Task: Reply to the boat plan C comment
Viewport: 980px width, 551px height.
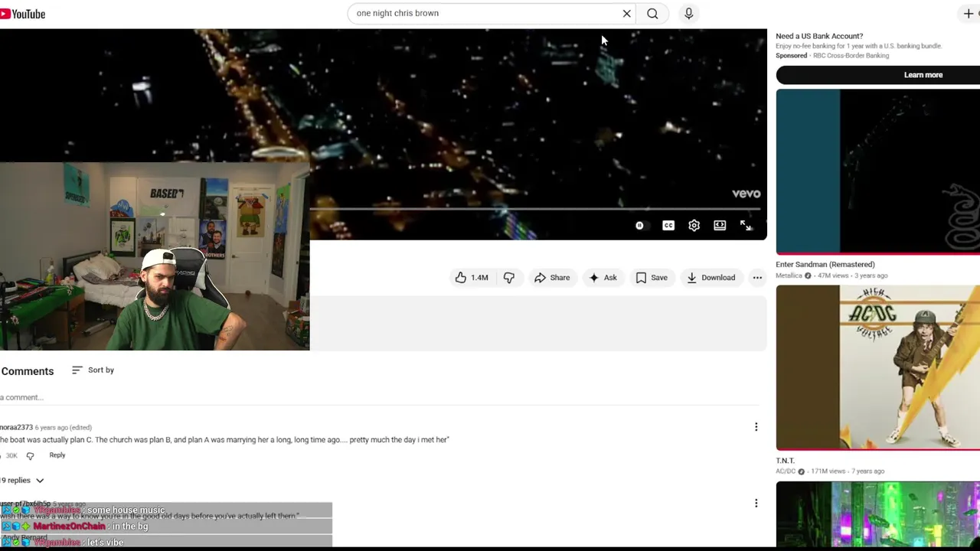Action: pos(57,455)
